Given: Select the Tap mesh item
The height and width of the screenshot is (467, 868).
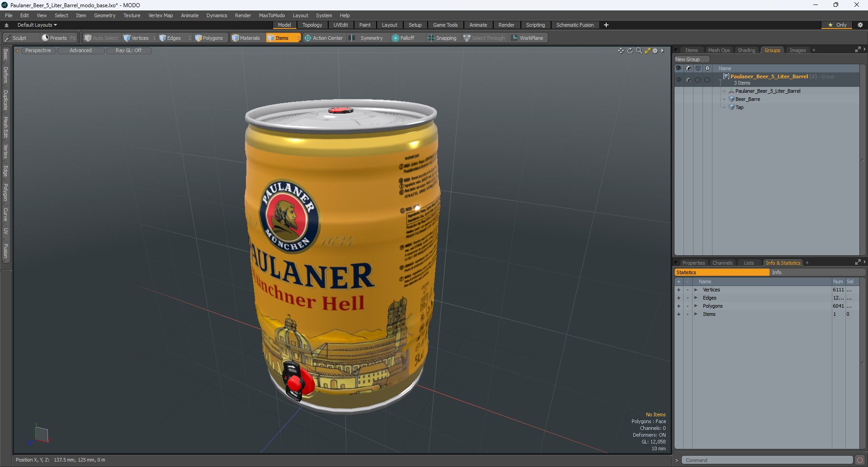Looking at the screenshot, I should coord(739,107).
